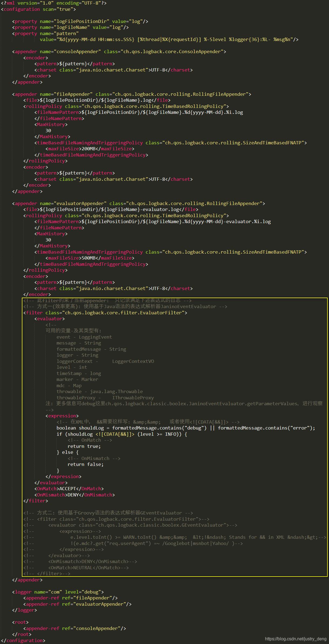
Task: Click the blog.csdn.net/justry_deng watermark URL
Action: tap(296, 639)
